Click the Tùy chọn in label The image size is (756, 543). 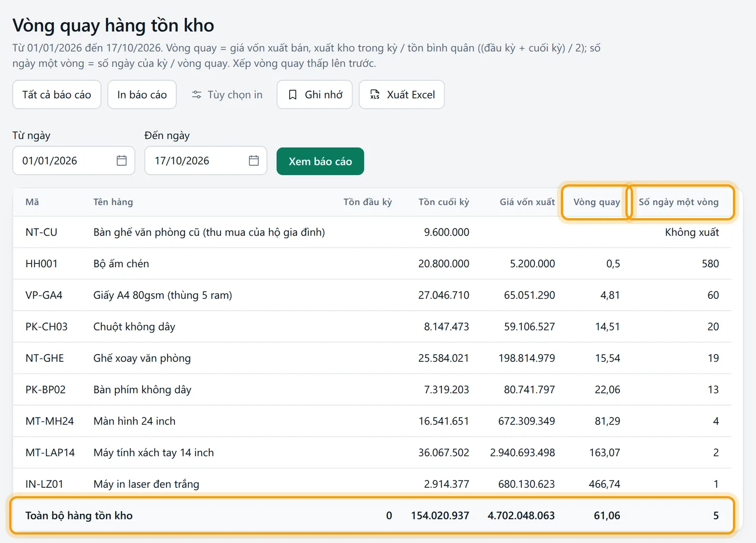[235, 95]
